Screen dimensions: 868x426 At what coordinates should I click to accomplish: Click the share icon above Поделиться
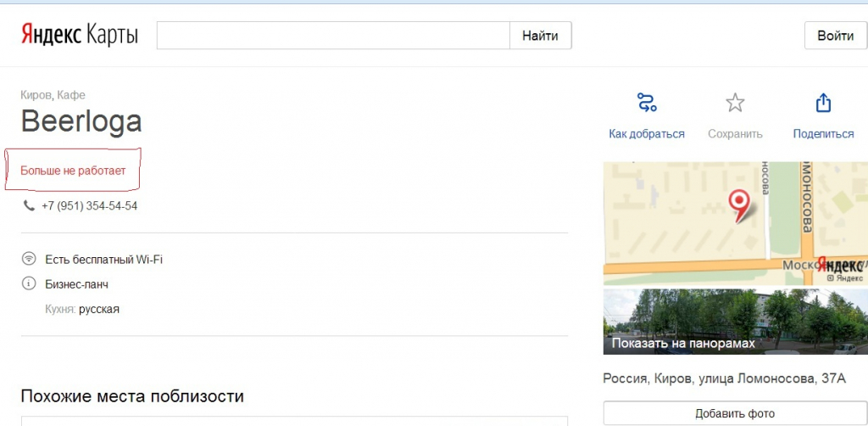[823, 103]
